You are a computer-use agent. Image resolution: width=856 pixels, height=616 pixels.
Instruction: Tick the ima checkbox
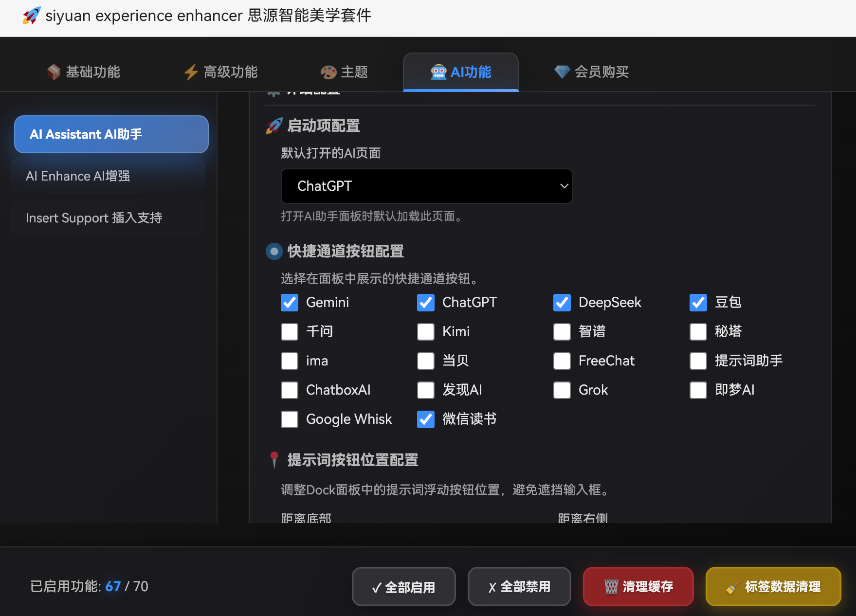pyautogui.click(x=290, y=361)
